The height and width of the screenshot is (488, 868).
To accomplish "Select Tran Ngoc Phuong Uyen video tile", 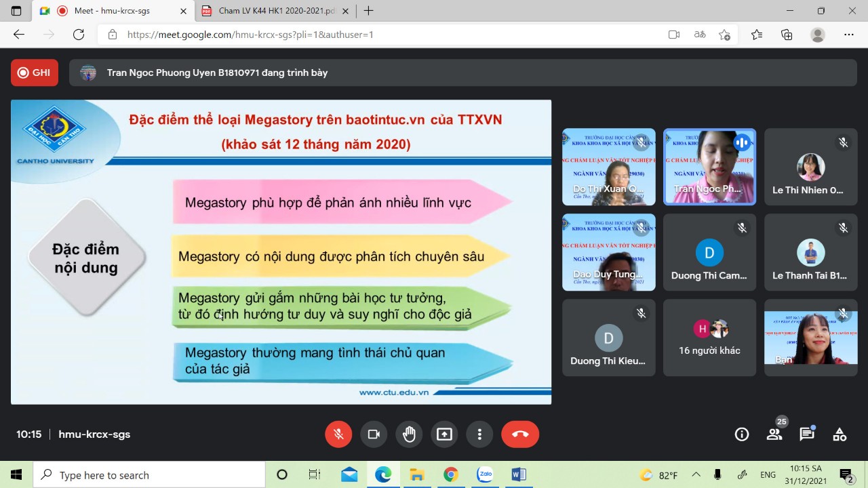I will tap(709, 167).
